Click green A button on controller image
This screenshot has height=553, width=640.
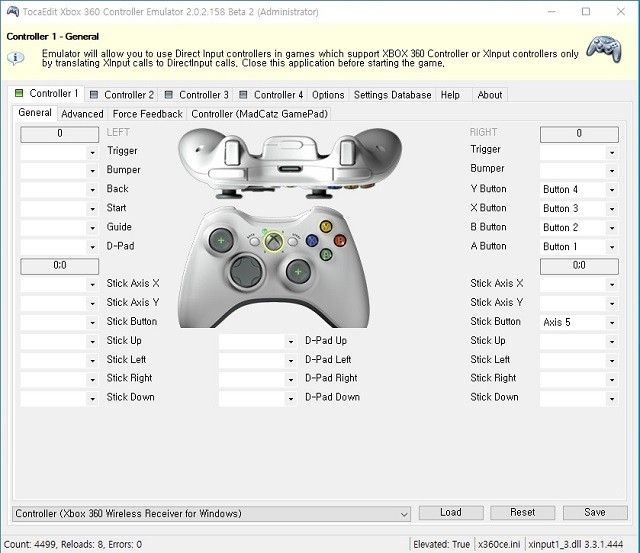[x=326, y=255]
